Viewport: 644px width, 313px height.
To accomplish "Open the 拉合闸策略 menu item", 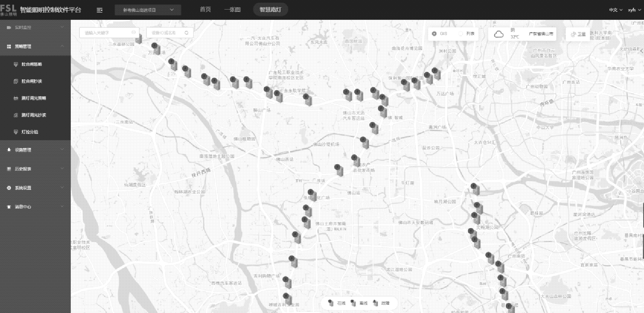I will click(32, 64).
